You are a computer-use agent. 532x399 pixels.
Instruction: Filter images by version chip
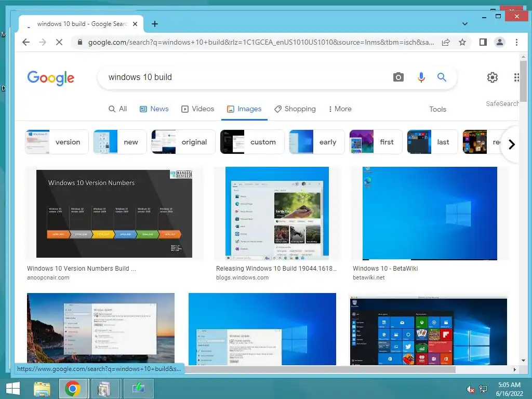(57, 142)
